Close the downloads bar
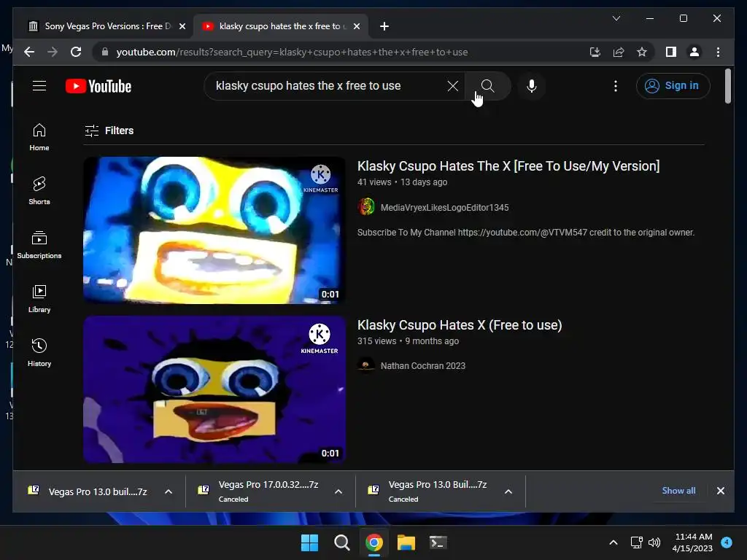Screen dimensions: 747x560 (720, 491)
